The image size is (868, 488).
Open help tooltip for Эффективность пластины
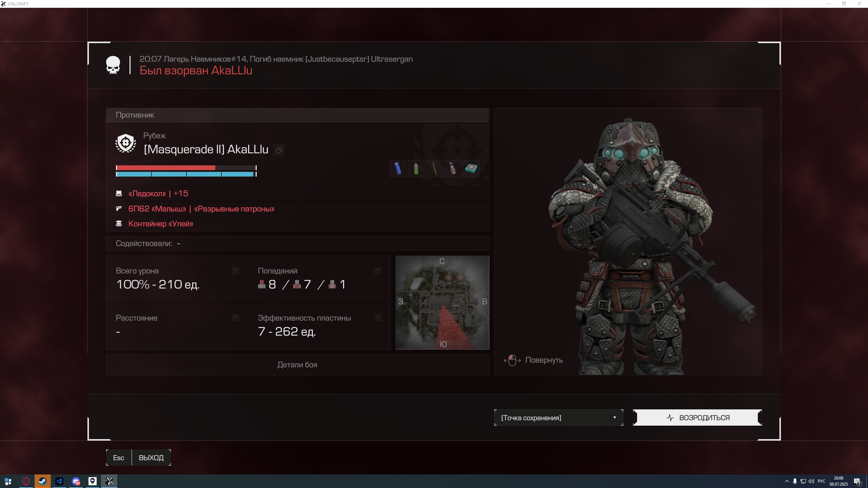point(377,317)
